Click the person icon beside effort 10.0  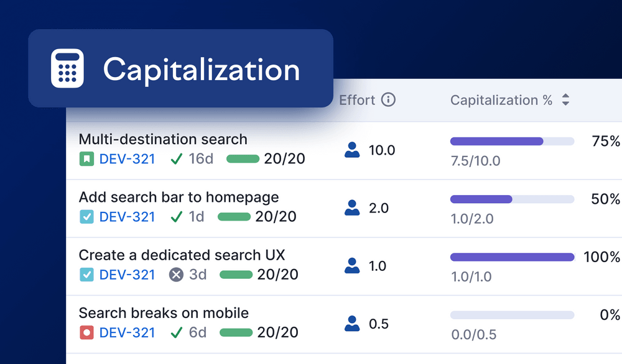click(x=352, y=150)
